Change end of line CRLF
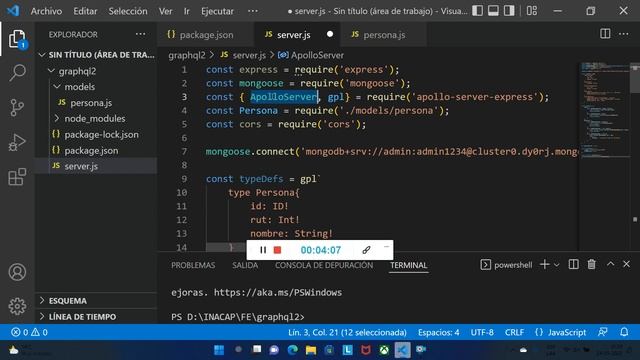 pyautogui.click(x=514, y=332)
